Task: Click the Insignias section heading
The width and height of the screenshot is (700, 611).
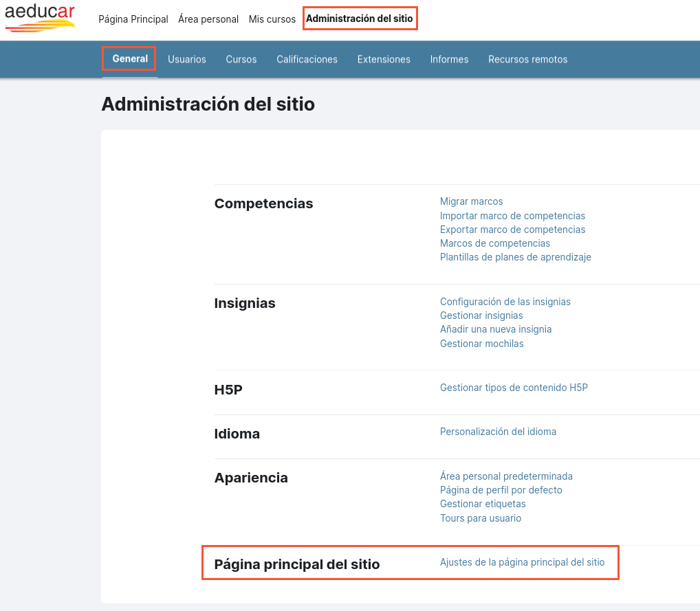Action: click(x=245, y=304)
